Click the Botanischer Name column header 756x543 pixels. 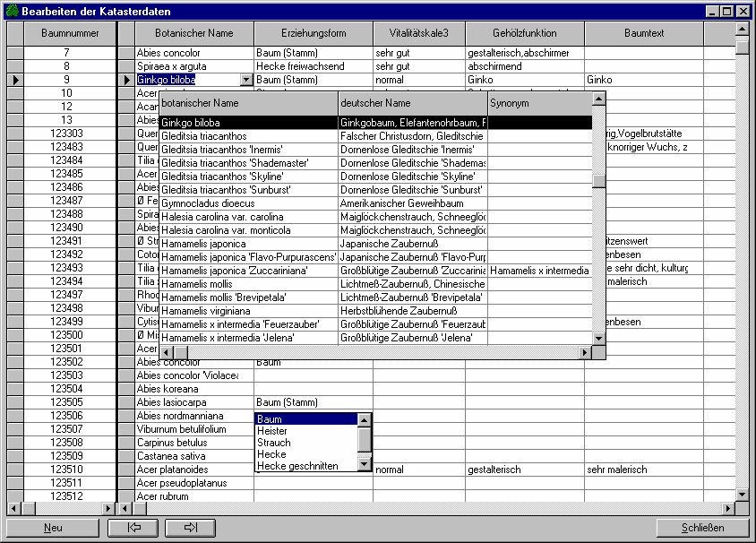194,33
